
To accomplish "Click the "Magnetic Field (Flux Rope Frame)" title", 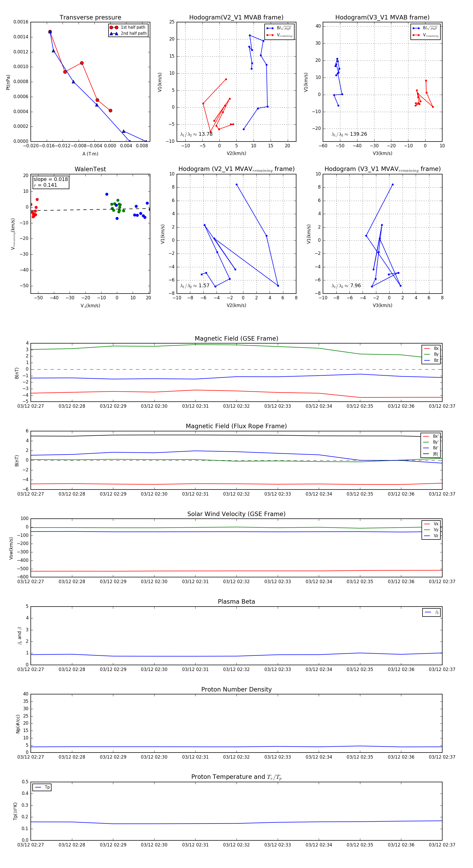I will pos(236,426).
